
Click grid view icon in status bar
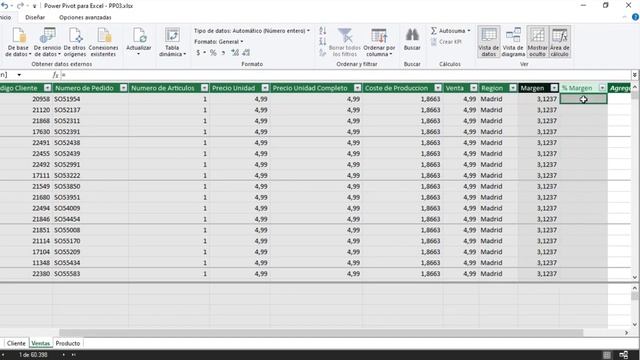pyautogui.click(x=607, y=355)
